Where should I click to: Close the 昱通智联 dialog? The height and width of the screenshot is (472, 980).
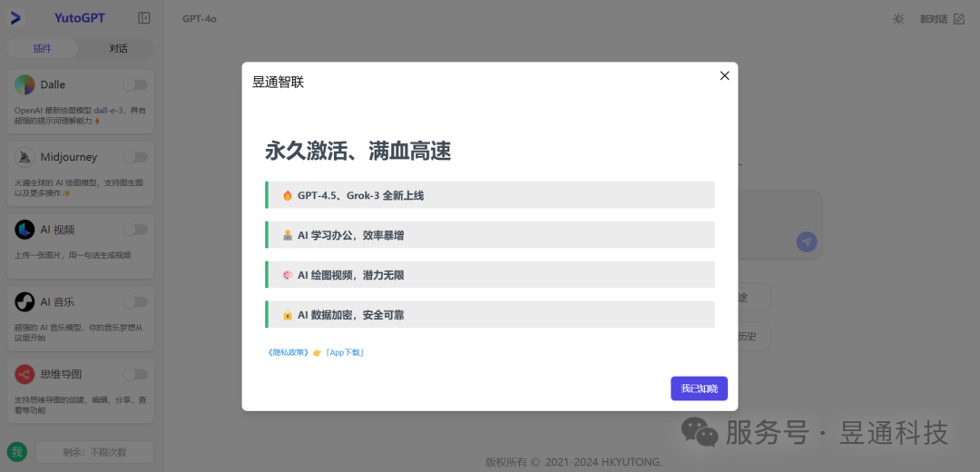[x=724, y=75]
